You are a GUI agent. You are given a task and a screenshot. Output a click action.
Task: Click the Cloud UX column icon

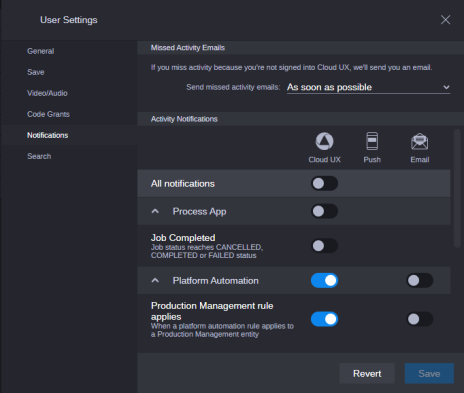(324, 141)
